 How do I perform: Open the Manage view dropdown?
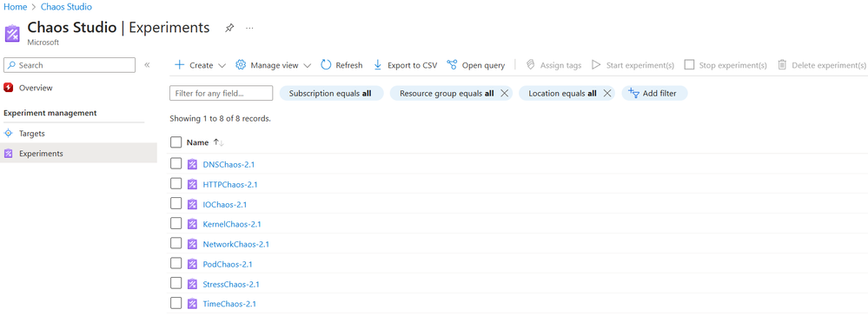(273, 65)
